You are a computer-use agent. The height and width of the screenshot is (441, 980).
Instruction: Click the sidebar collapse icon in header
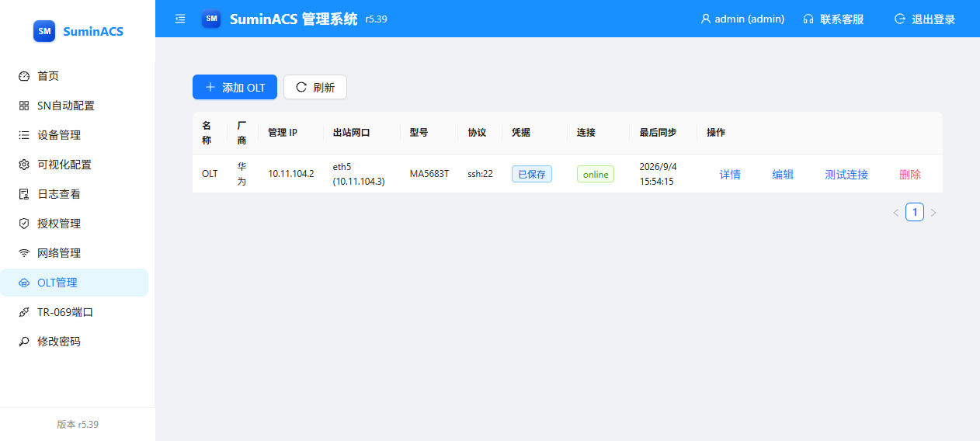coord(180,19)
